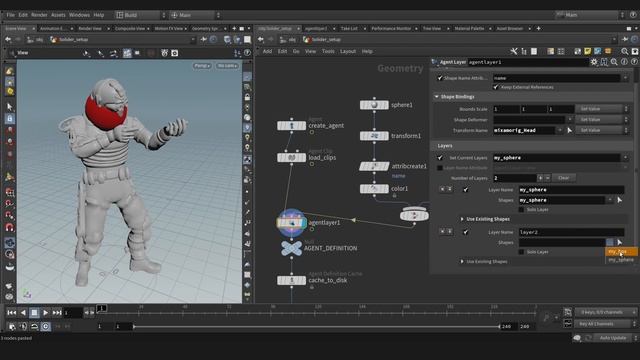Select the transform1 node

point(374,136)
